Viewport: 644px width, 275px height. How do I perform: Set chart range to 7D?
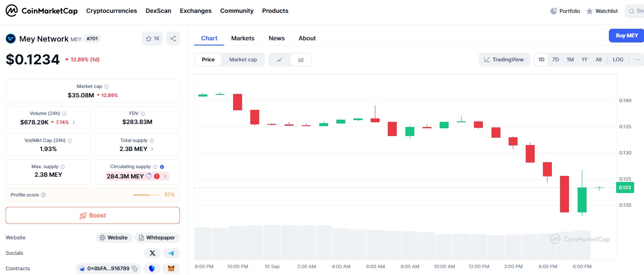tap(555, 60)
